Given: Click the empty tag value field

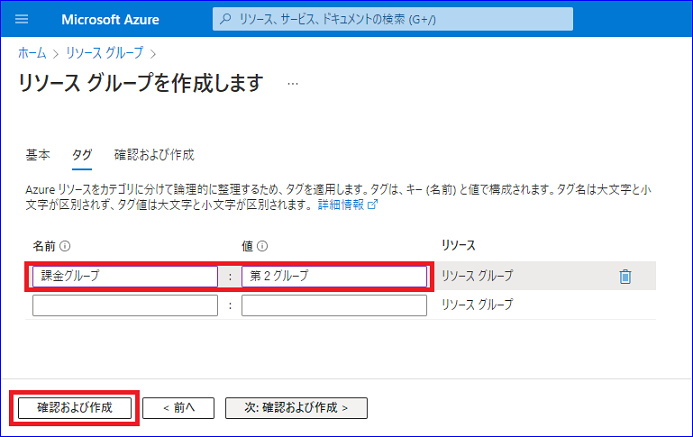Looking at the screenshot, I should click(x=334, y=305).
